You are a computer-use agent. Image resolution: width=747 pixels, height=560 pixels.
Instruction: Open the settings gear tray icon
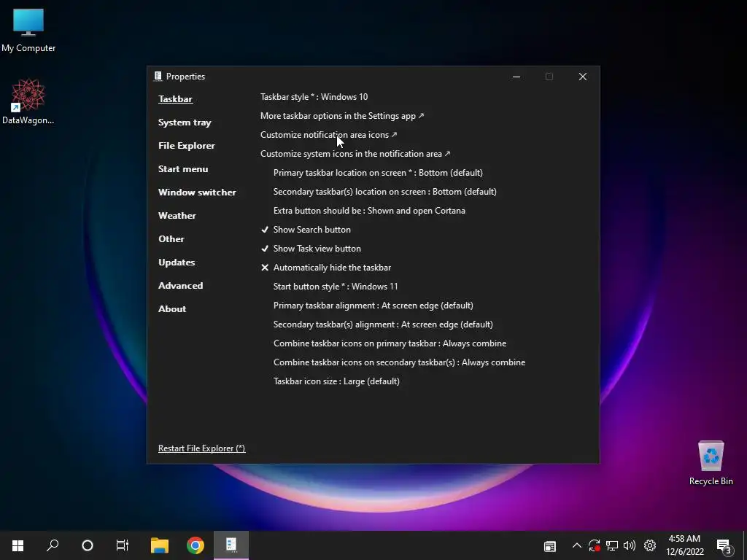click(x=650, y=545)
